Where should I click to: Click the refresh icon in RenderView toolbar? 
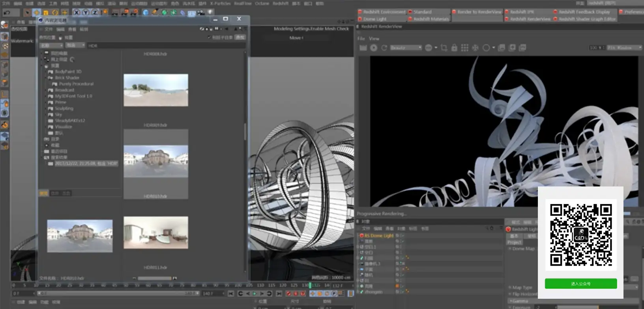[384, 48]
